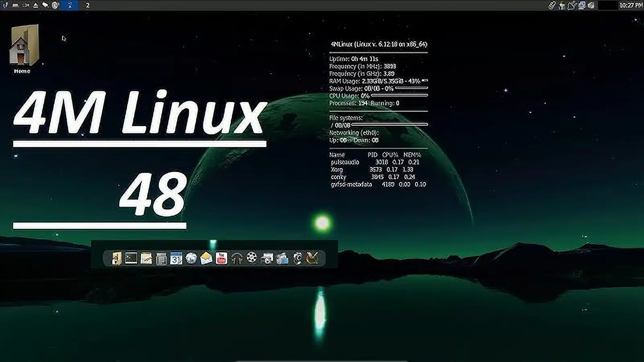Viewport: 644px width, 362px height.
Task: Launch the film reel video player icon
Action: 252,257
